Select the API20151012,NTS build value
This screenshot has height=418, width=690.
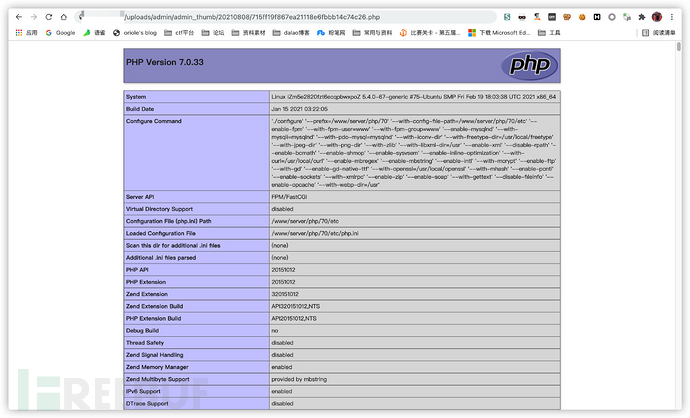coord(294,319)
